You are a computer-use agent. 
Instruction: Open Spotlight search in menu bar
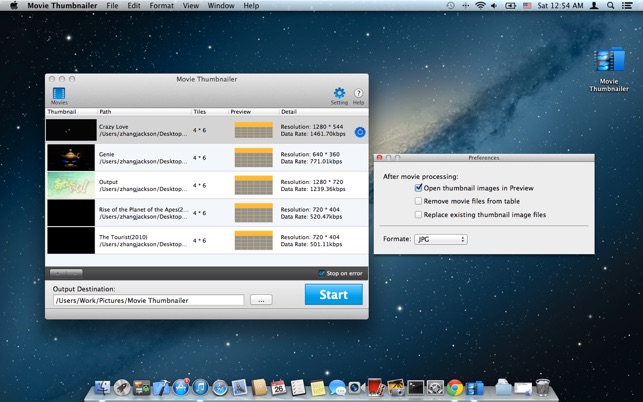pyautogui.click(x=611, y=6)
